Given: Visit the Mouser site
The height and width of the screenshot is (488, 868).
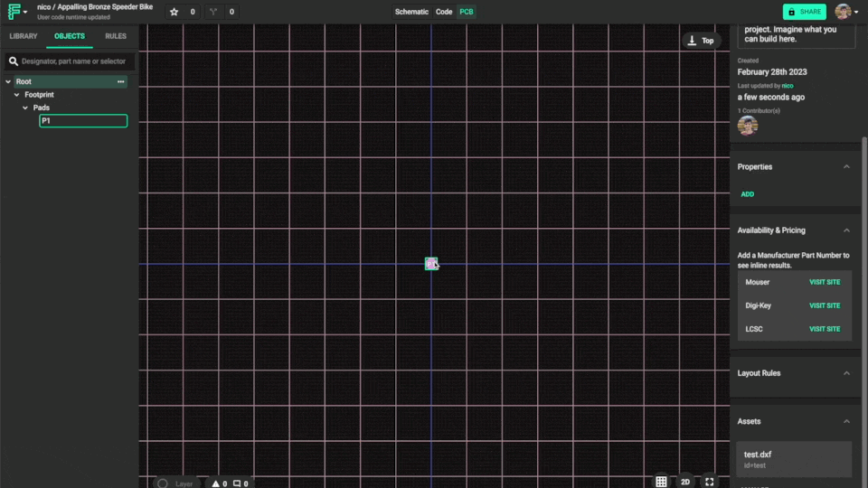Looking at the screenshot, I should pos(825,282).
